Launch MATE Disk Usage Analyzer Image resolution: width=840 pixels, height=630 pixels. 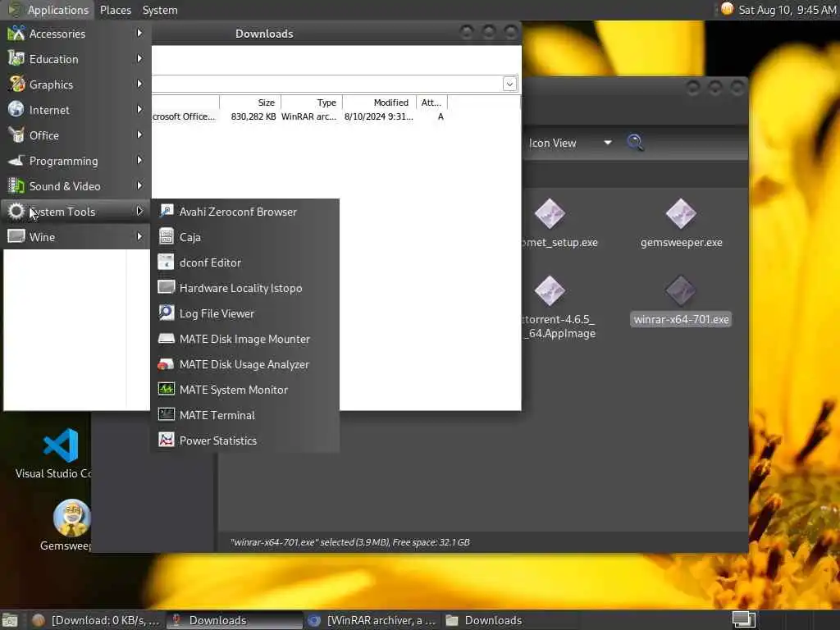pos(244,364)
